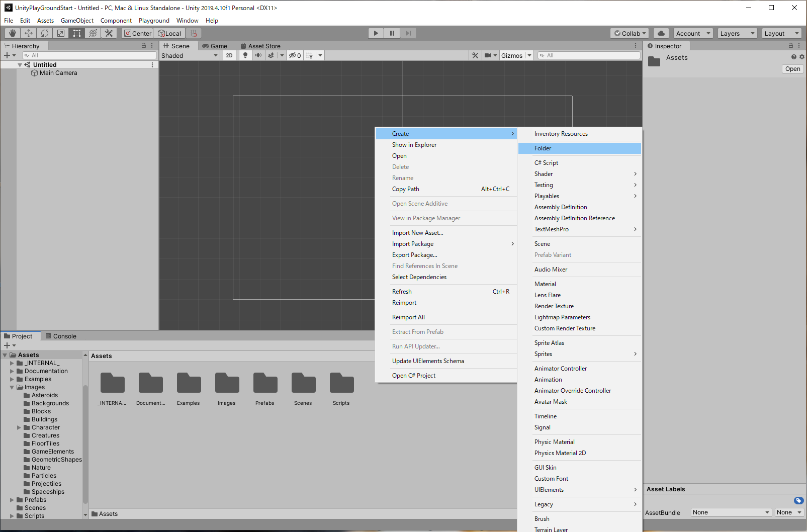
Task: Open the Scene view's three-dot menu
Action: [x=636, y=45]
